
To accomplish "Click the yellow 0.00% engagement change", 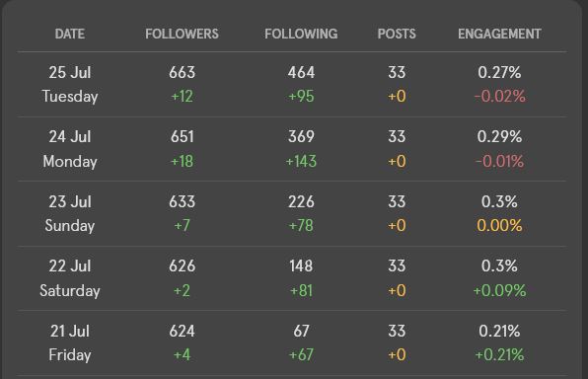I will coord(499,225).
